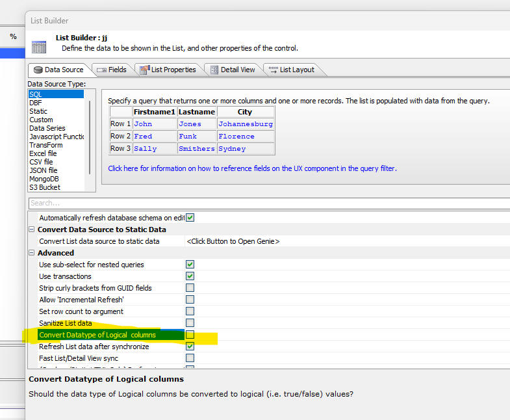This screenshot has height=420, width=510.
Task: Toggle Use transactions checkbox
Action: (x=190, y=276)
